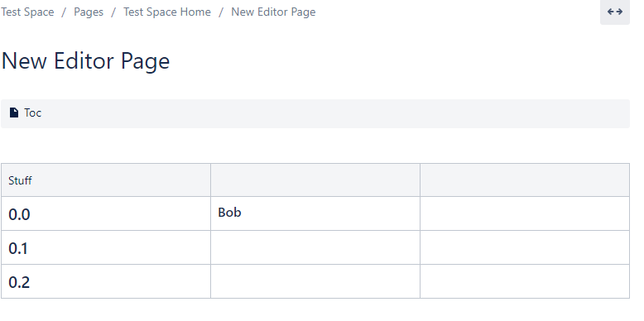The image size is (644, 321).
Task: Click the Toc macro page icon
Action: point(14,113)
